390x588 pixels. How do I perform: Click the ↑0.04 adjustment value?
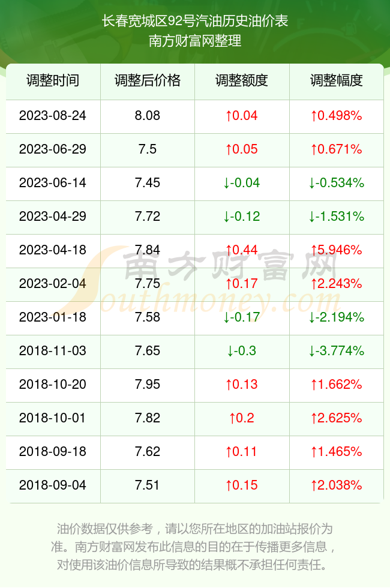coord(242,115)
